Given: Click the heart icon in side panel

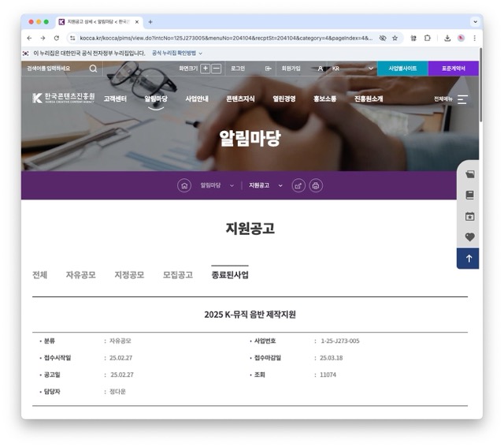Looking at the screenshot, I should click(469, 237).
